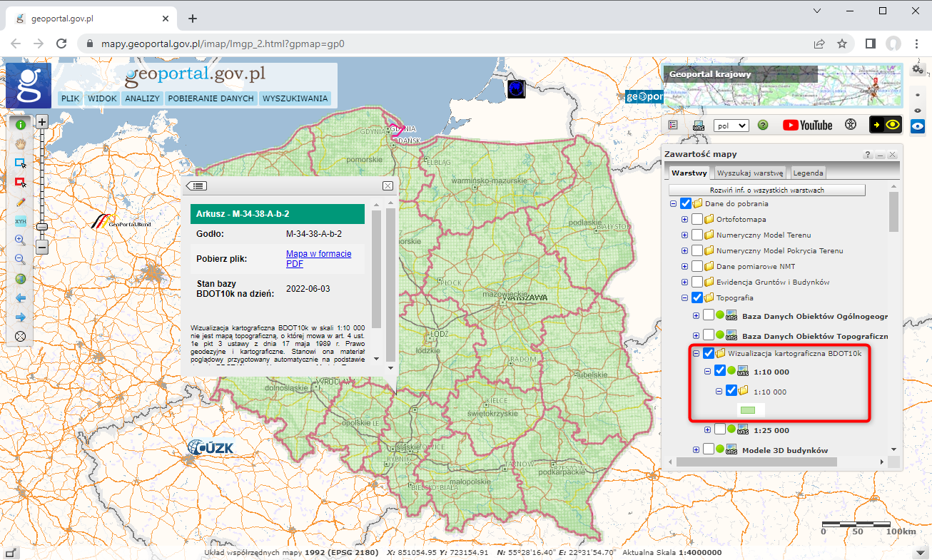Activate the pan (hand) tool
Screen dimensions: 932x560
20,143
